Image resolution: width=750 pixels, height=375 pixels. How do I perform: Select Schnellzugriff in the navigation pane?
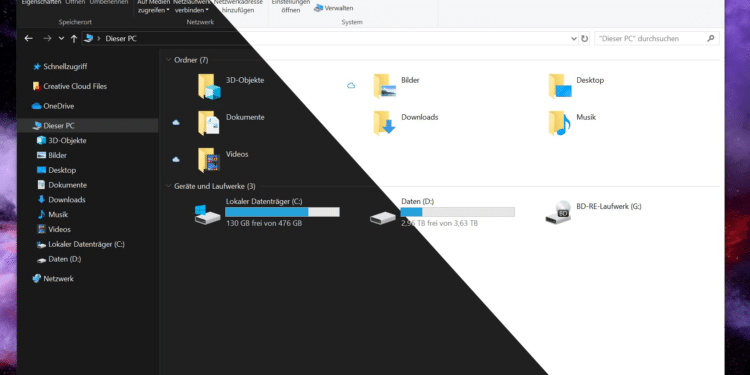60,66
